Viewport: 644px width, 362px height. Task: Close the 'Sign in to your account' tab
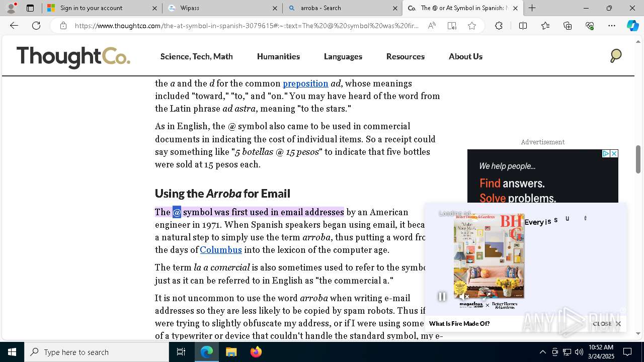[x=154, y=8]
